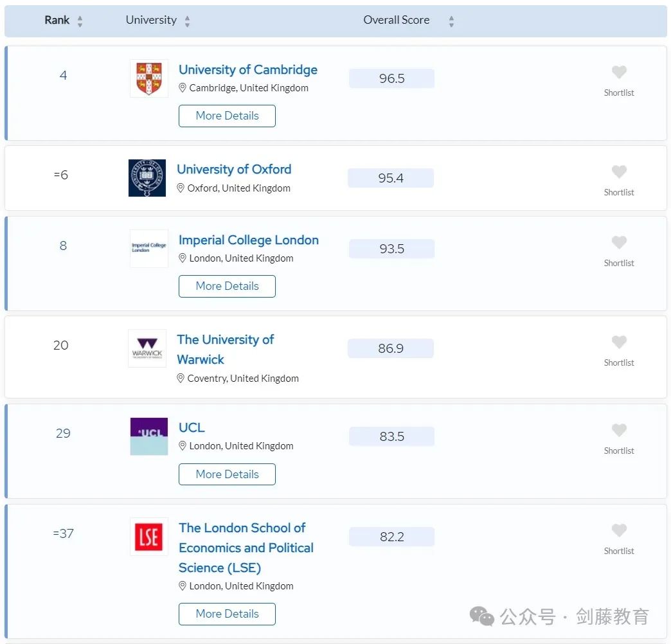
Task: Click the red LSE logo
Action: 149,537
